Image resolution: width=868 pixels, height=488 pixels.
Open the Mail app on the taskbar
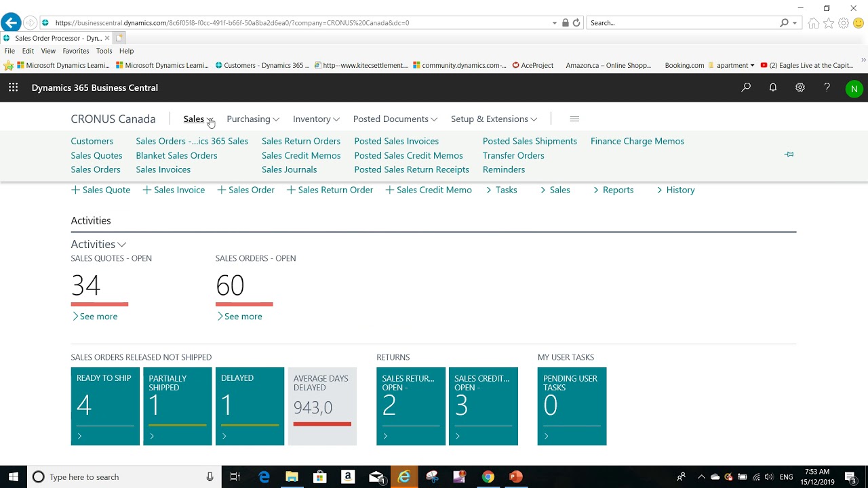[376, 477]
